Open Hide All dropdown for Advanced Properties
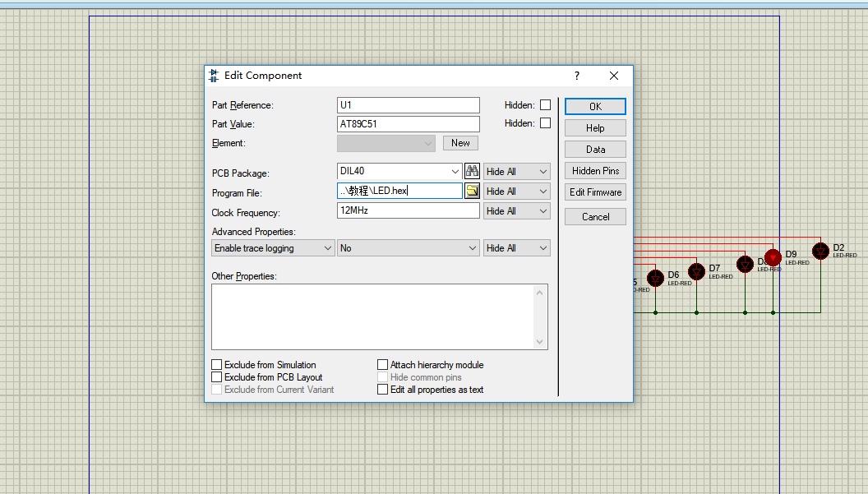868x494 pixels. 516,248
